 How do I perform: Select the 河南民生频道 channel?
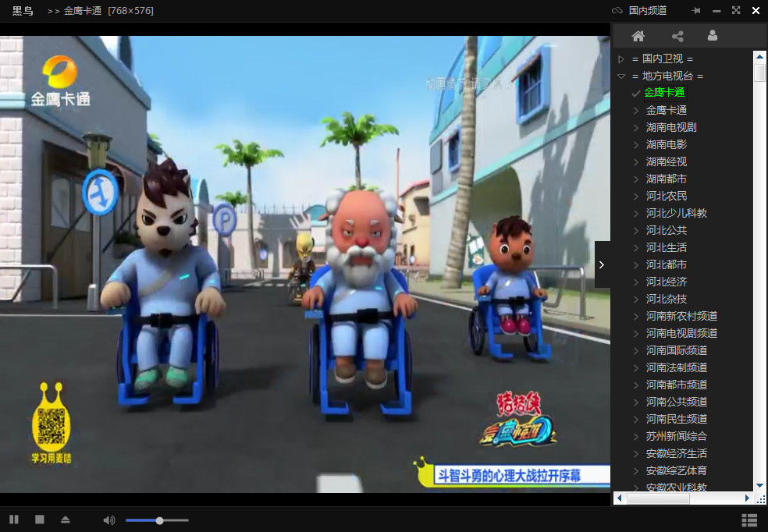[x=677, y=419]
